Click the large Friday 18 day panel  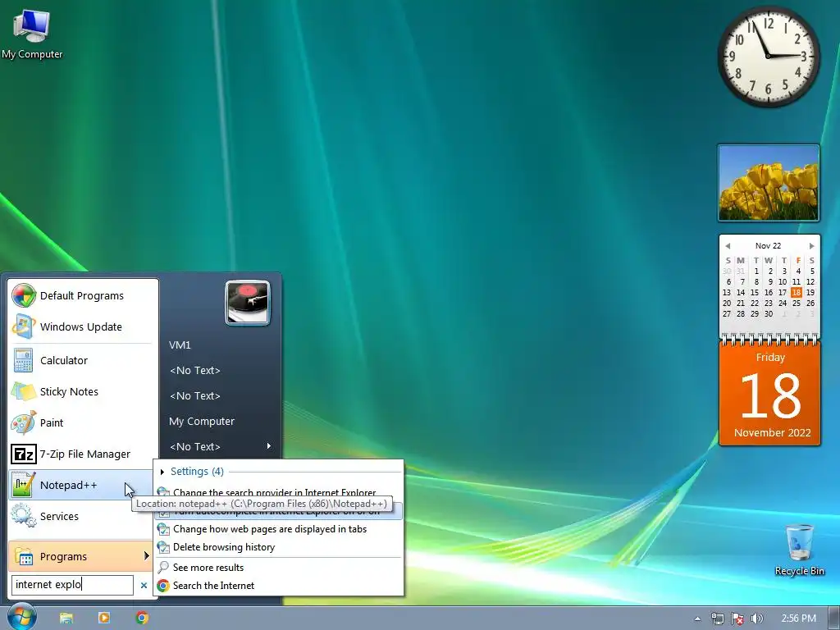click(x=769, y=394)
